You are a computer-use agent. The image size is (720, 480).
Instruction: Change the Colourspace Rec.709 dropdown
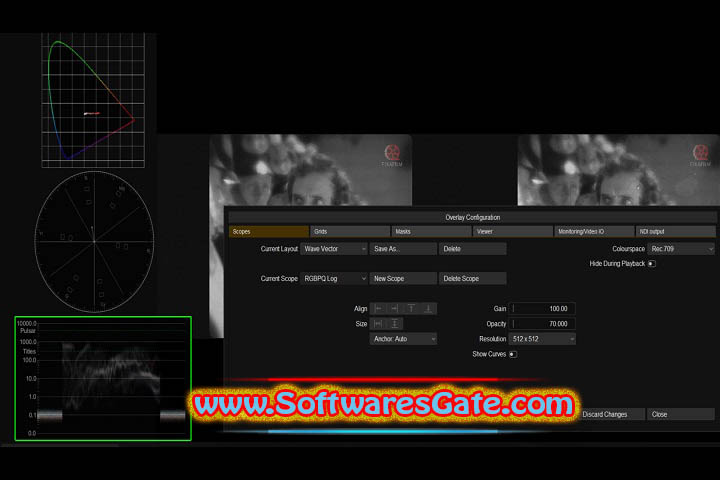coord(681,248)
